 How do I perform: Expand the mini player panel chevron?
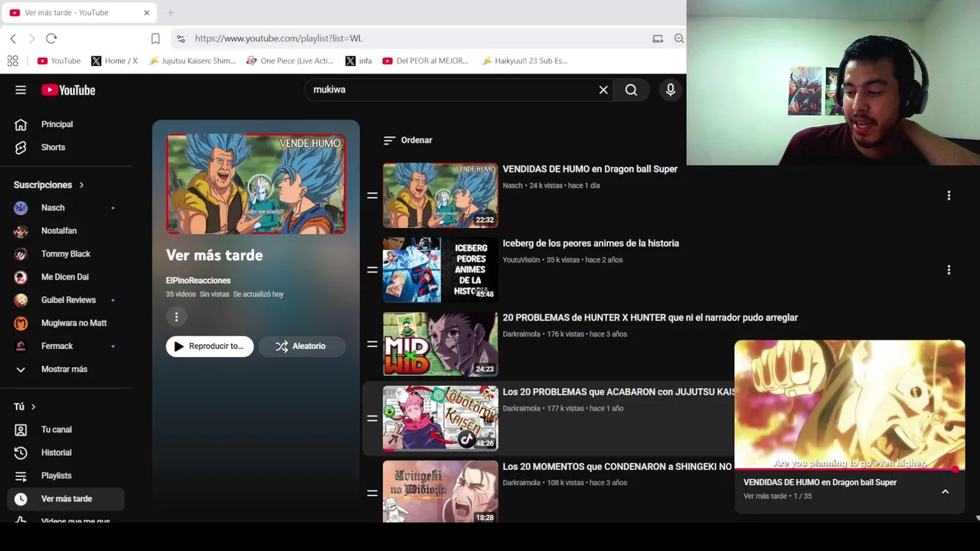click(x=946, y=491)
